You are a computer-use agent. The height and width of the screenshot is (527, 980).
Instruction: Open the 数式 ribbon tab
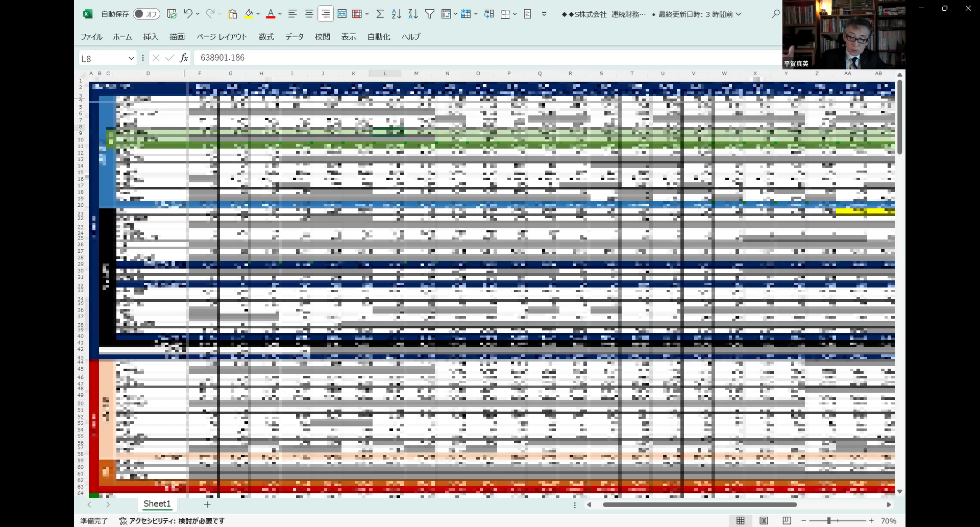click(266, 37)
